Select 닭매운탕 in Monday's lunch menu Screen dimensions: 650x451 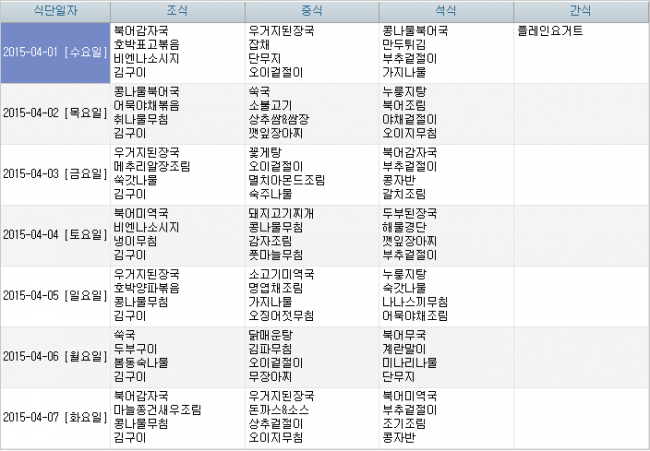[271, 335]
